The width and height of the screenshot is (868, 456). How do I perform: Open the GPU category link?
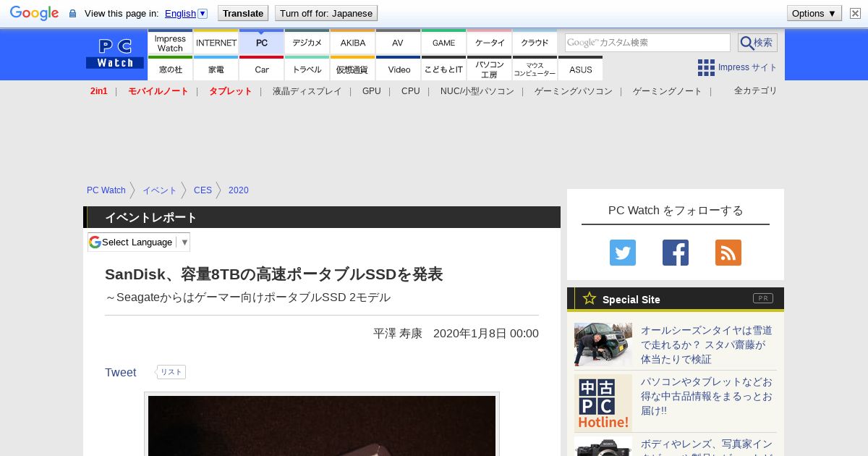(371, 91)
